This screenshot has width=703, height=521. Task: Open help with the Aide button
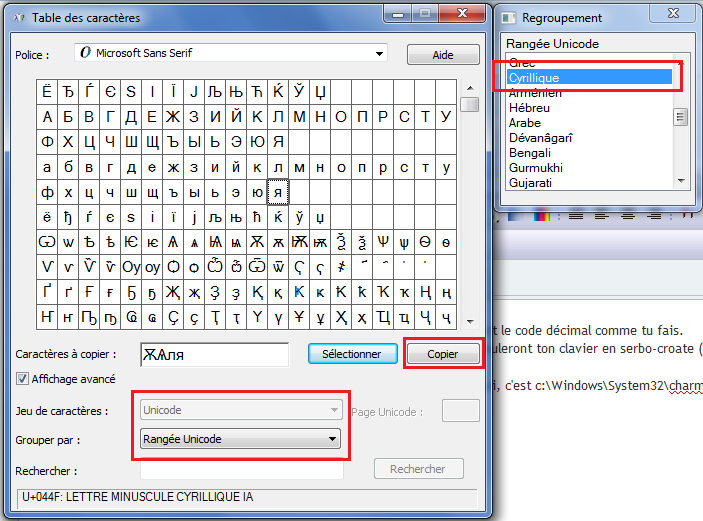click(x=443, y=54)
